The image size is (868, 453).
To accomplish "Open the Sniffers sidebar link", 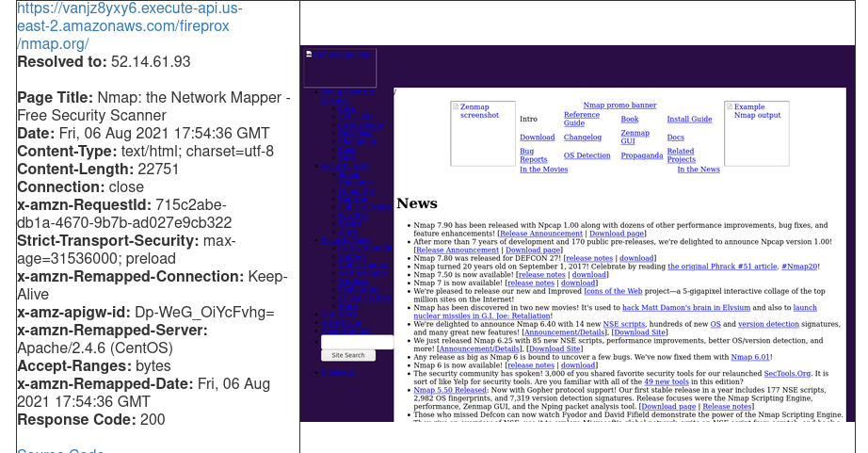I will click(352, 256).
